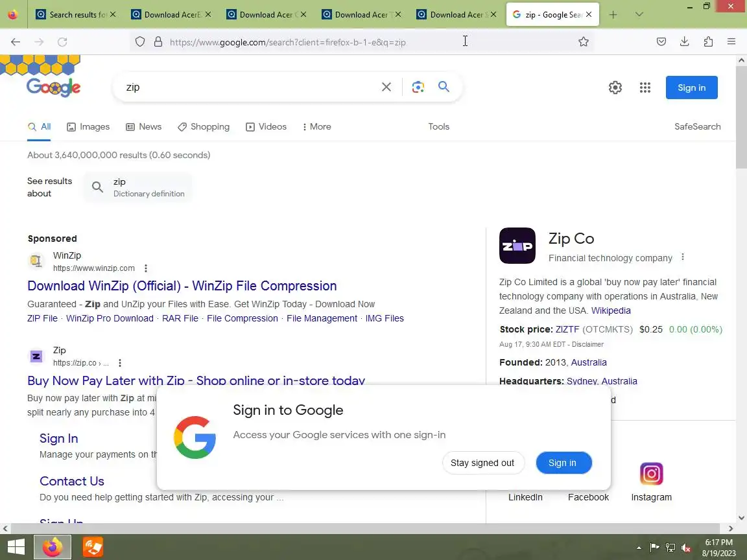Open Australia link beside Founded
The width and height of the screenshot is (747, 560).
[x=589, y=362]
